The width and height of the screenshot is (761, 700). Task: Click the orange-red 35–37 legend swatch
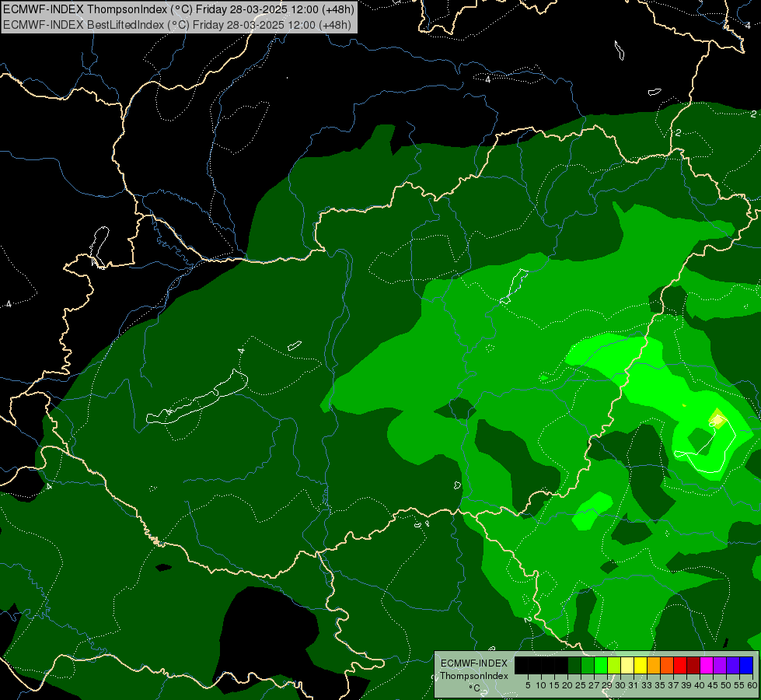click(667, 665)
